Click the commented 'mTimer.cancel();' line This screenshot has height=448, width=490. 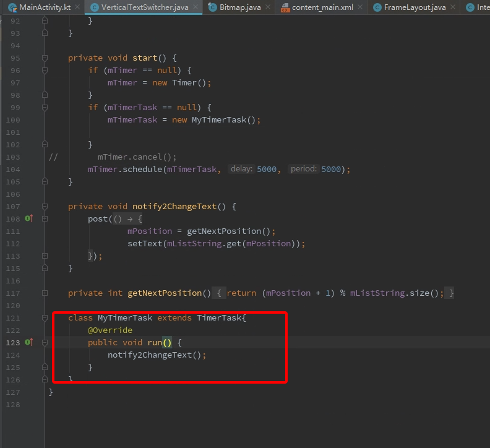[137, 157]
